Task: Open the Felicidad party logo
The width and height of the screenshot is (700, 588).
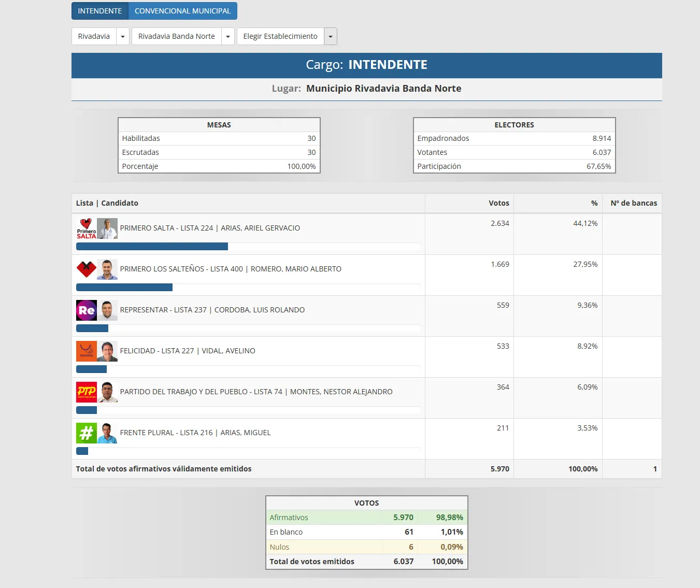Action: point(86,351)
